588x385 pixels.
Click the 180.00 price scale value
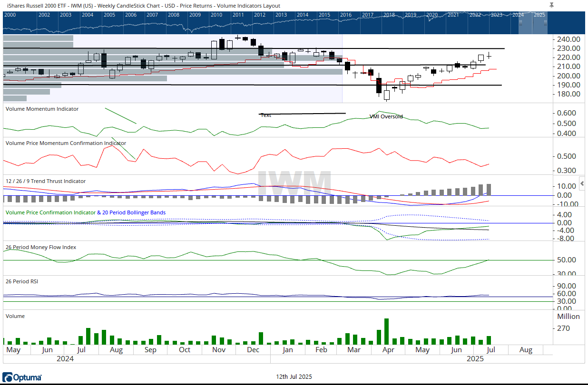point(569,94)
